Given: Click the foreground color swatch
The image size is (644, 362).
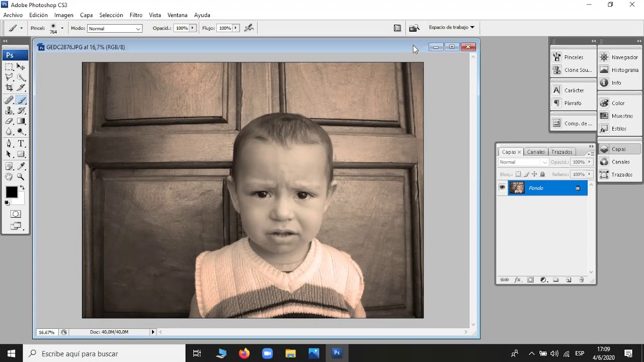Looking at the screenshot, I should click(11, 192).
